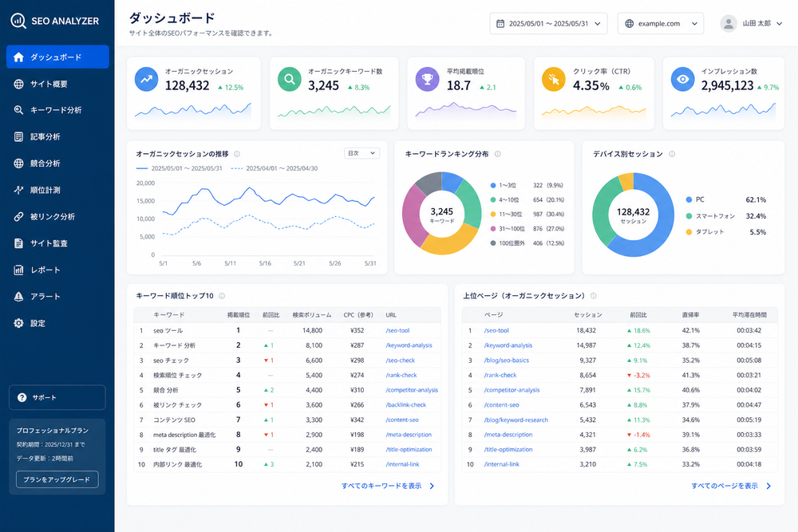The height and width of the screenshot is (532, 798).
Task: Click the 直帰率 column header
Action: coord(690,315)
